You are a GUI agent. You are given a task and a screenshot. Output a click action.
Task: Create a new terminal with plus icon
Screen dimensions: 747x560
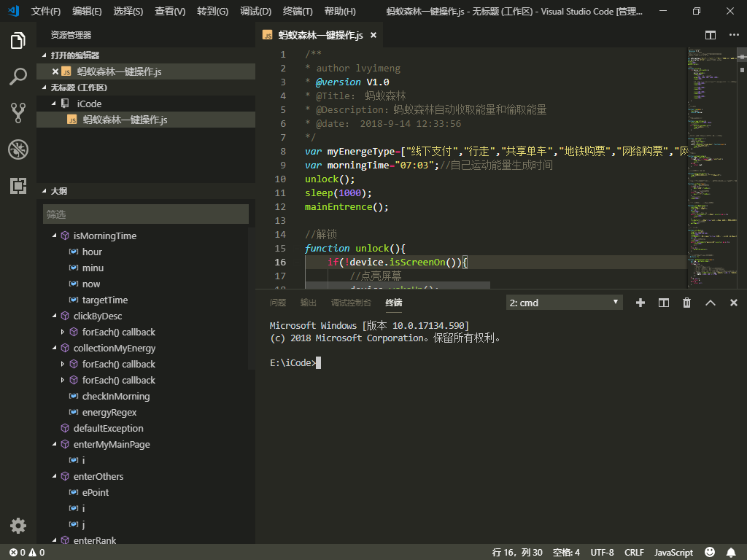point(640,303)
